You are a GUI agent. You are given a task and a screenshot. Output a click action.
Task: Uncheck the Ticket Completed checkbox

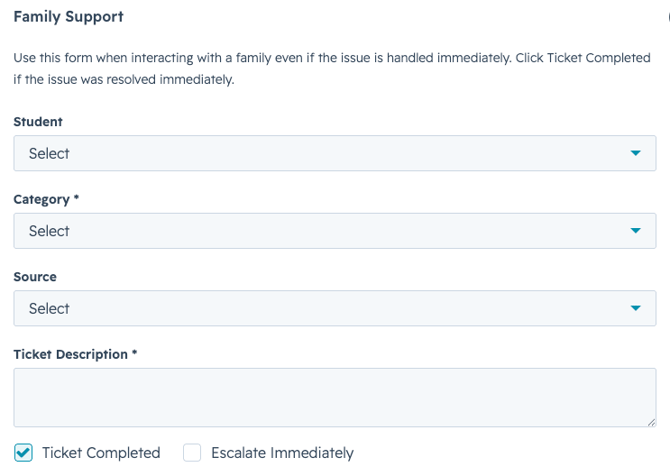(x=23, y=452)
